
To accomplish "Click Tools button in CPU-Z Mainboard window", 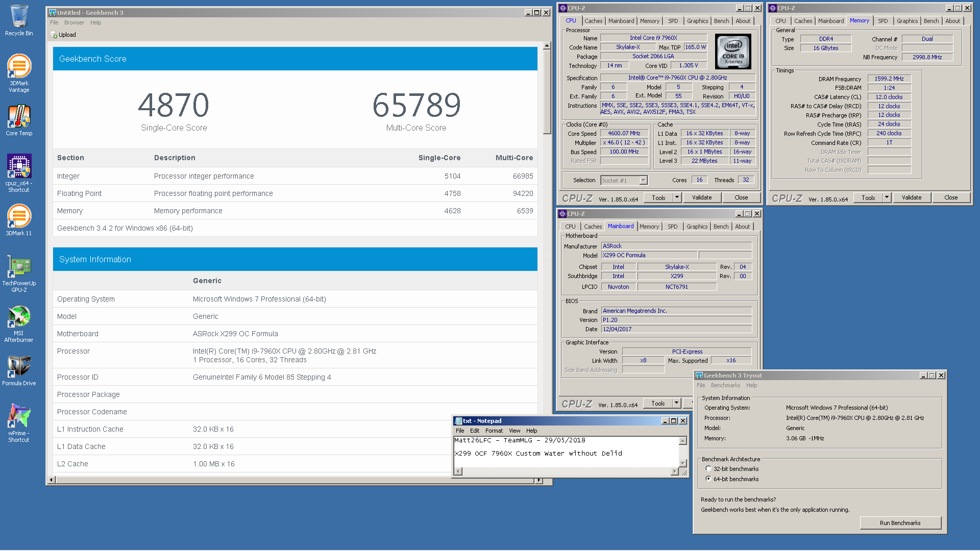I will (x=658, y=403).
